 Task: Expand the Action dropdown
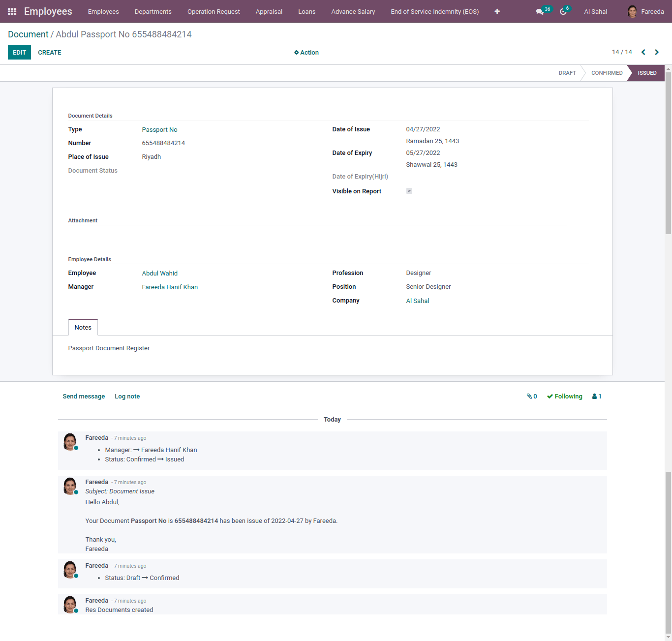click(306, 53)
